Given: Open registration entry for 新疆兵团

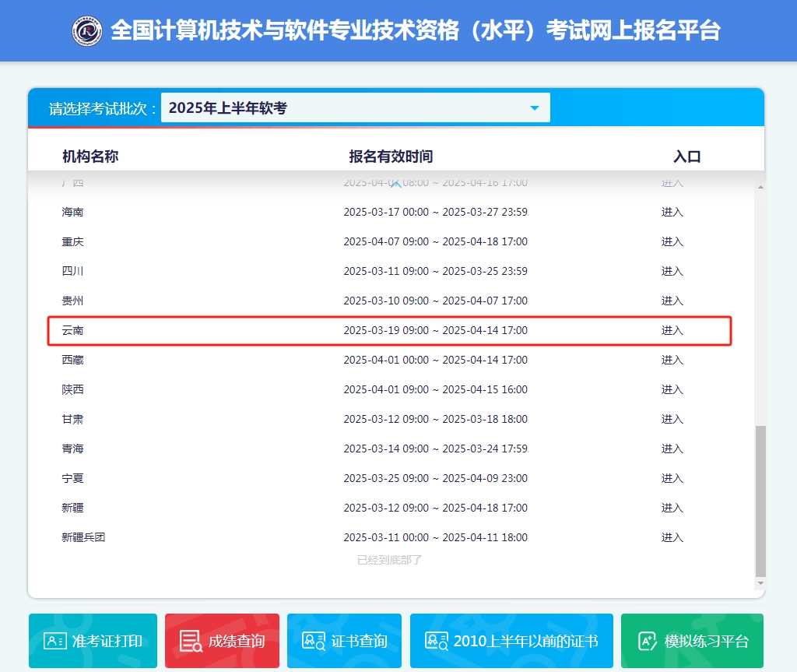Looking at the screenshot, I should point(671,537).
